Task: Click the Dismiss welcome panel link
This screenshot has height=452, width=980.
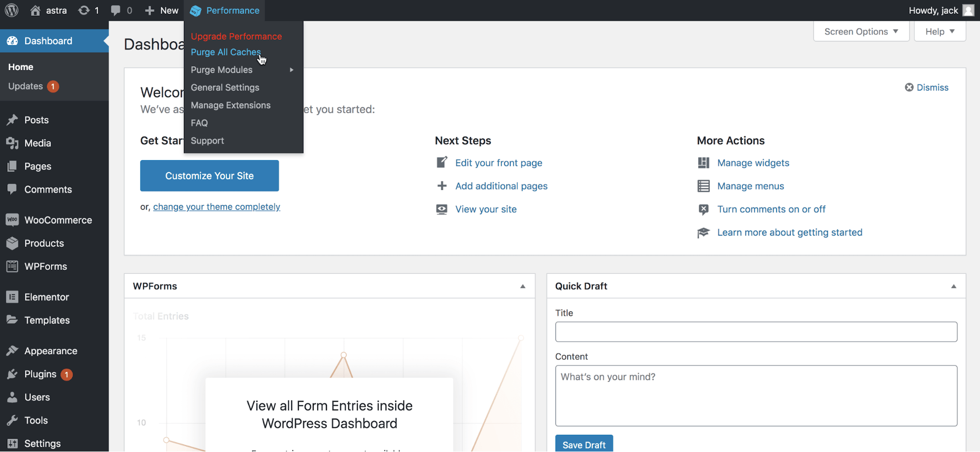Action: [932, 87]
